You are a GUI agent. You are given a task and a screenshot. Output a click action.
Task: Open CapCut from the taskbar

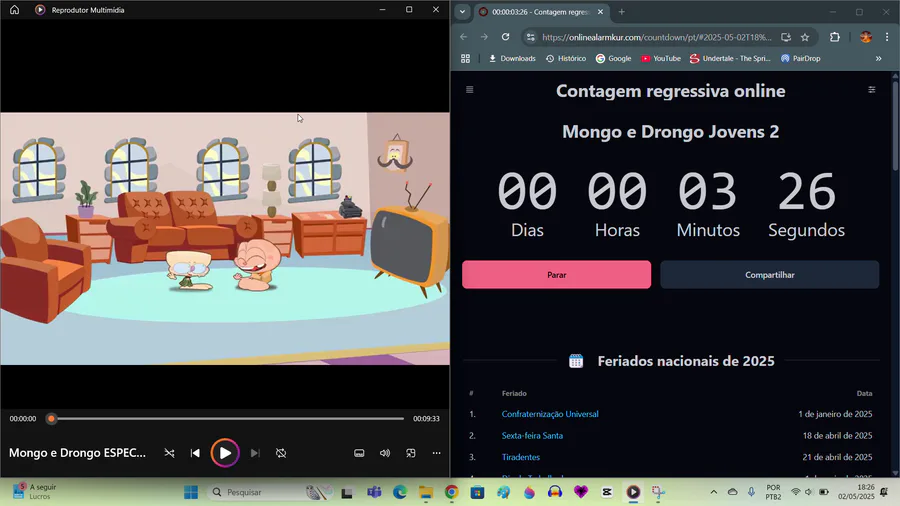coord(607,492)
